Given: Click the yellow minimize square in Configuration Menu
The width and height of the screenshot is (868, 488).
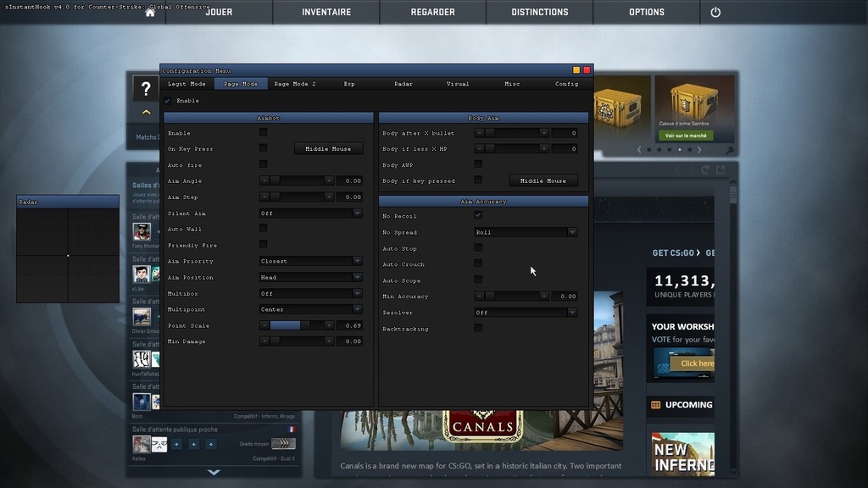Looking at the screenshot, I should [x=576, y=69].
